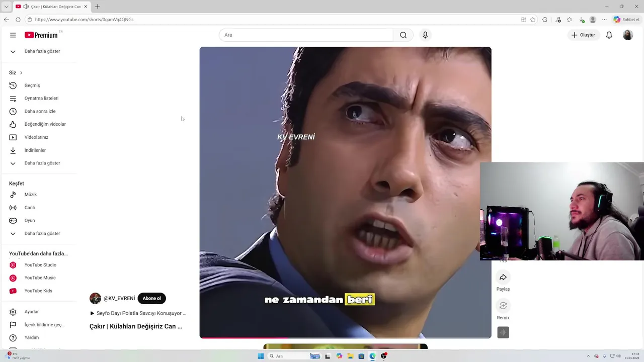Launch YouTube Music from the sidebar
644x362 pixels.
click(x=39, y=278)
